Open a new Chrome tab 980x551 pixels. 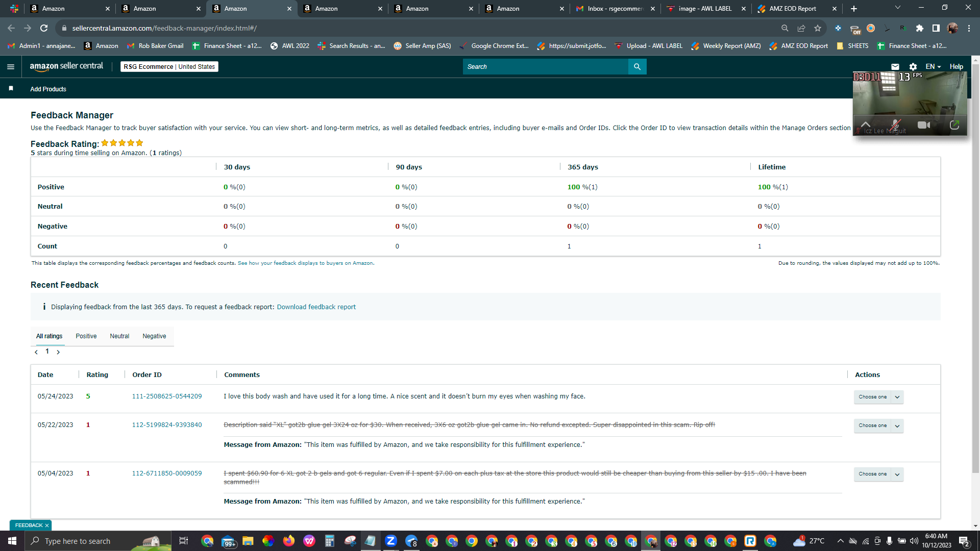[854, 9]
